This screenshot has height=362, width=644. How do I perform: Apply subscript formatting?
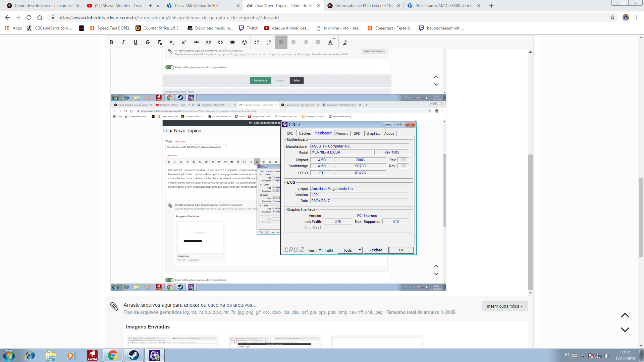172,42
